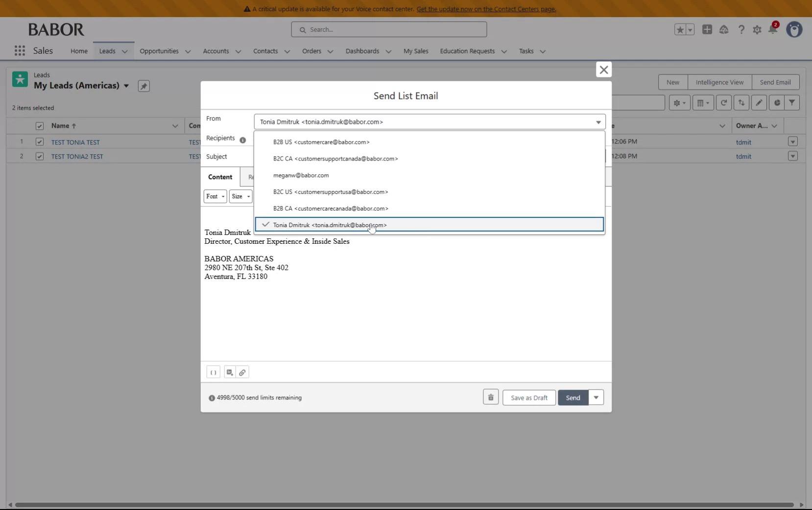Uncheck TEST TONIA TEST row

point(39,142)
